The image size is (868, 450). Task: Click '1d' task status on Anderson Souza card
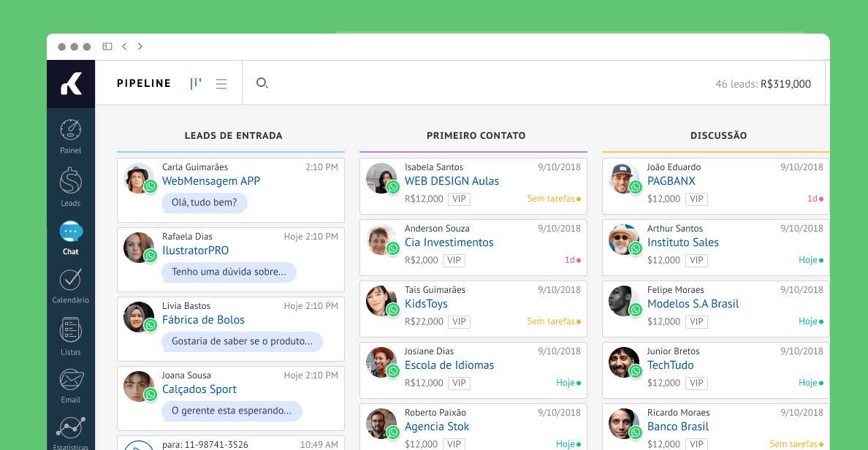(572, 260)
